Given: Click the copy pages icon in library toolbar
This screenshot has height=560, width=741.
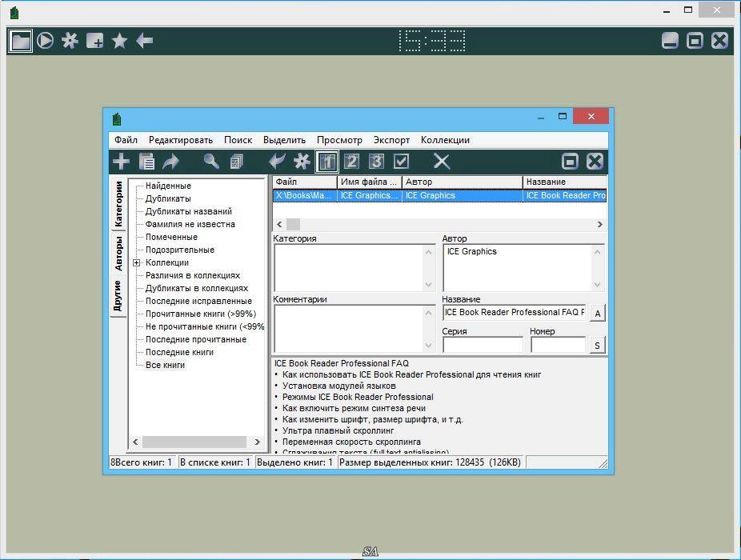Looking at the screenshot, I should (236, 162).
